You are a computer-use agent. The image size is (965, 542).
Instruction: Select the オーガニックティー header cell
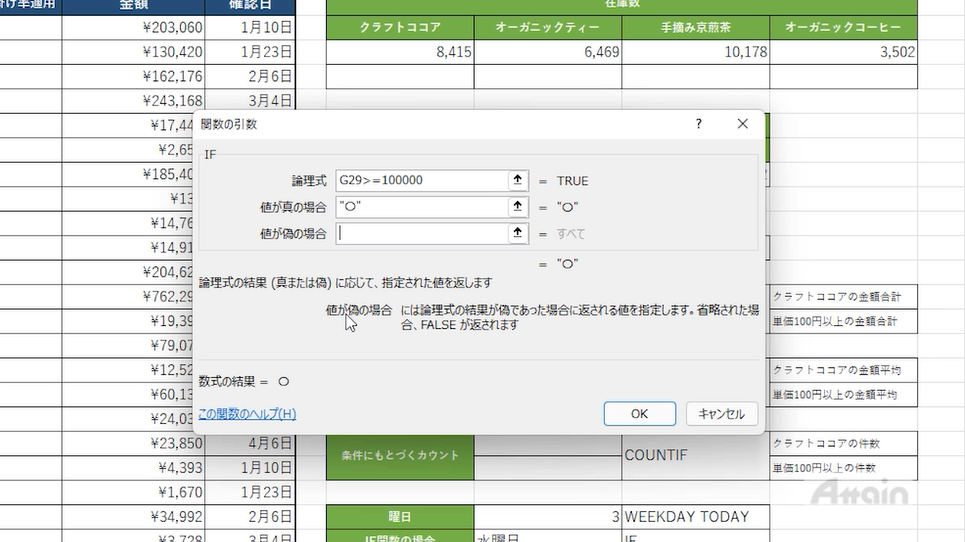(x=547, y=27)
